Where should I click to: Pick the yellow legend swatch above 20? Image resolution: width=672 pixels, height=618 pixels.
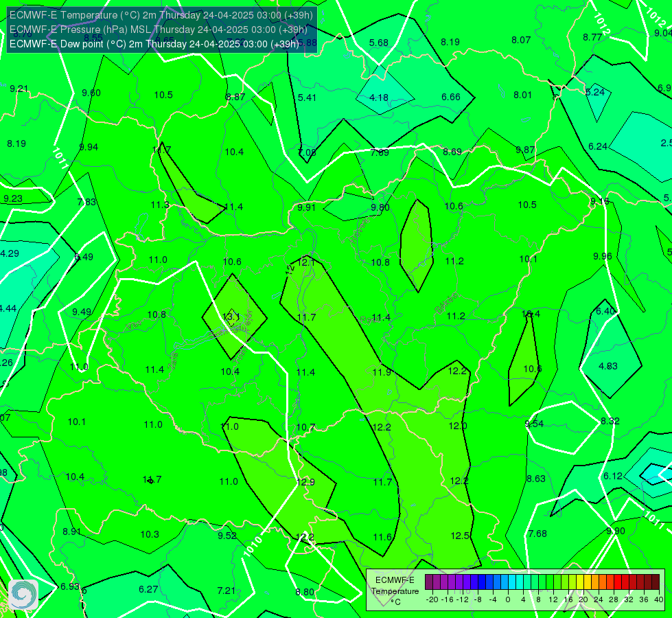pos(580,582)
